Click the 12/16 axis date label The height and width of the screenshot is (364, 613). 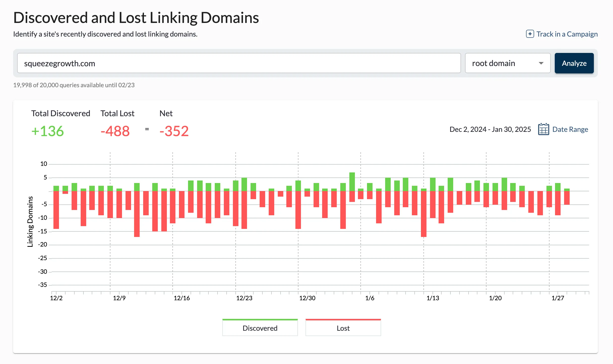tap(182, 298)
